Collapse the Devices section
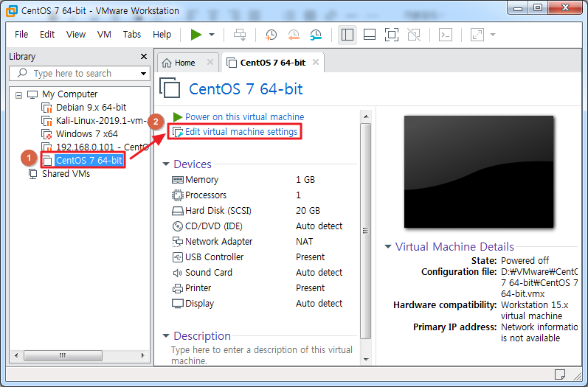 pos(166,164)
